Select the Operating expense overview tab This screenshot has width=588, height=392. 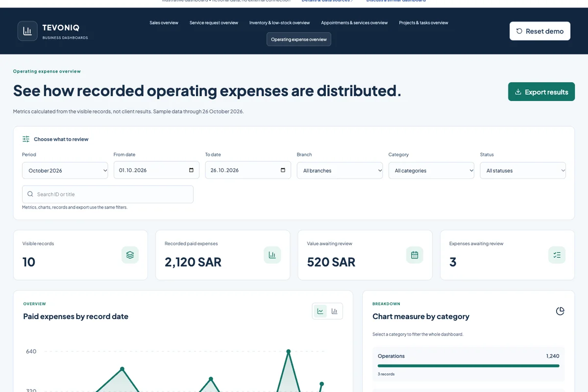tap(299, 39)
